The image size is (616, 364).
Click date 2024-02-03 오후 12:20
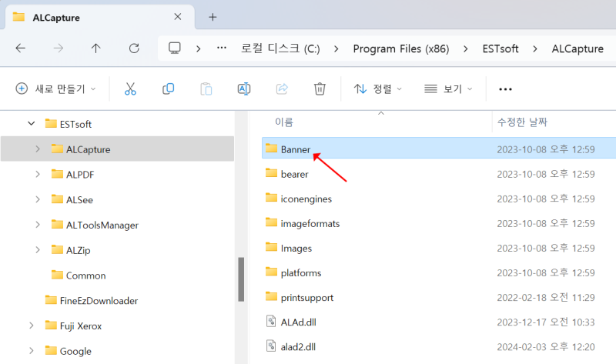[546, 347]
